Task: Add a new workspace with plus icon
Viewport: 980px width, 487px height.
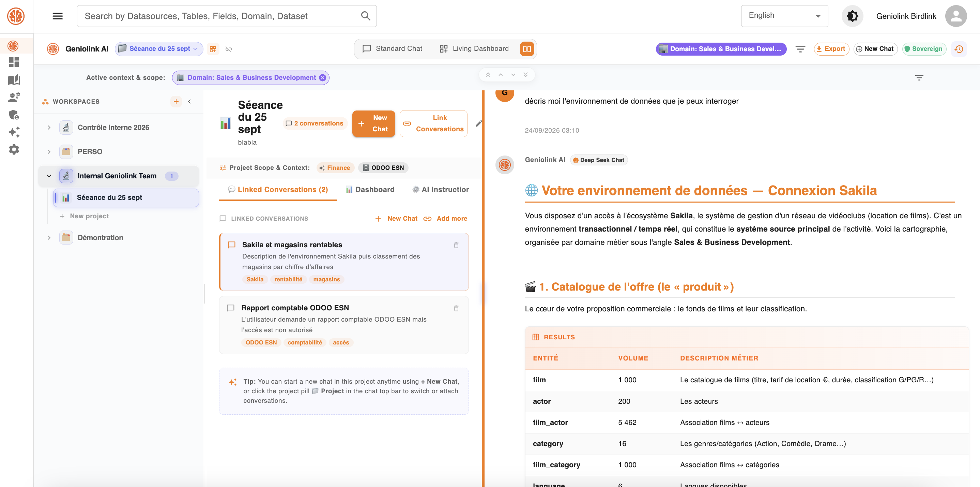Action: click(x=176, y=102)
